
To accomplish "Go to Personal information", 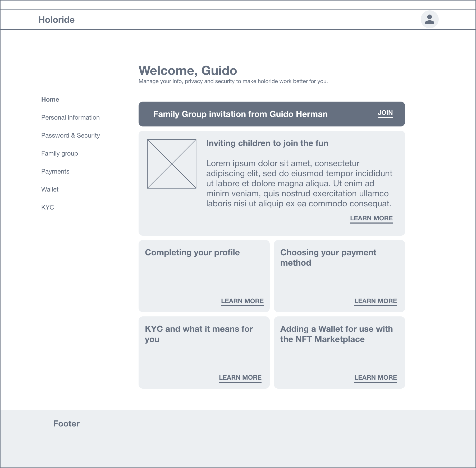I will pyautogui.click(x=70, y=117).
